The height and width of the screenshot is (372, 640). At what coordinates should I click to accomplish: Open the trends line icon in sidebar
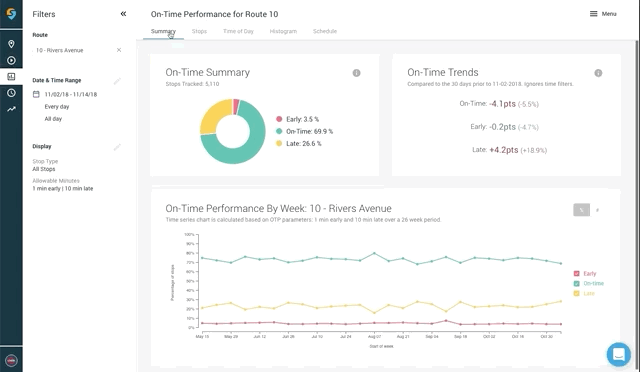coord(11,109)
